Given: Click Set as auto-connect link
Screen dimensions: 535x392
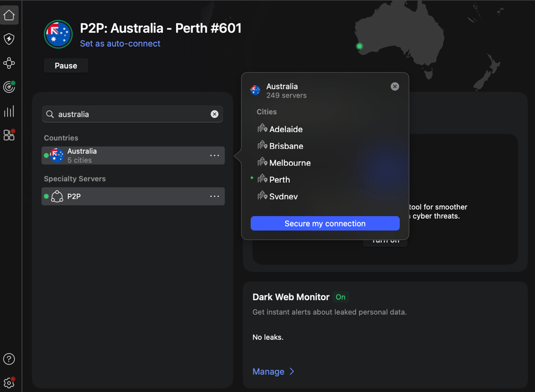Looking at the screenshot, I should [120, 44].
